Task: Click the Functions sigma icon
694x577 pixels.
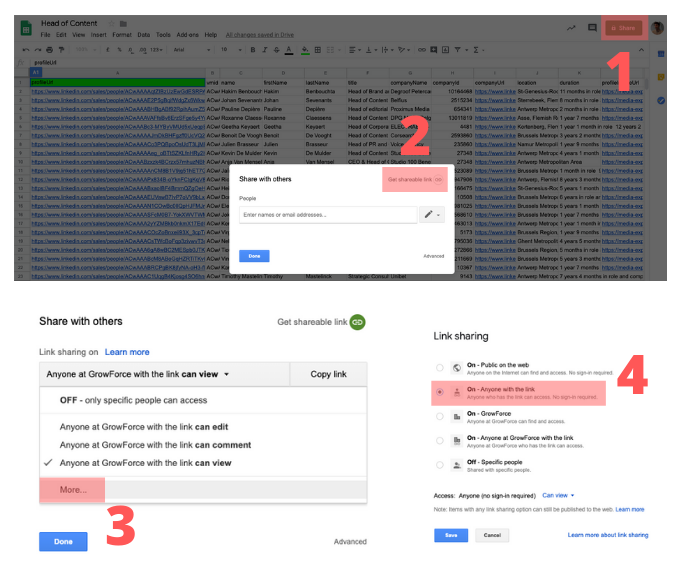Action: click(476, 50)
